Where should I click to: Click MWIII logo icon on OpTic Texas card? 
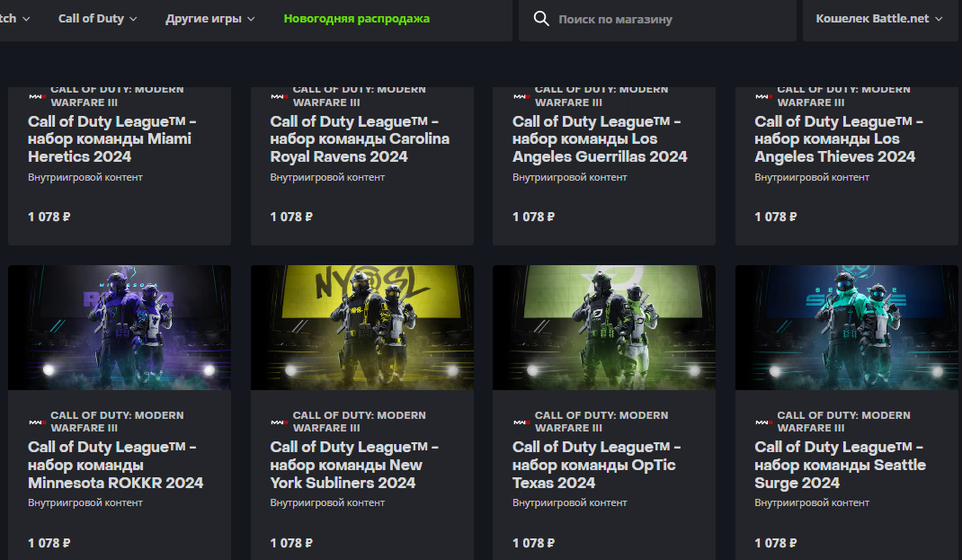click(522, 422)
